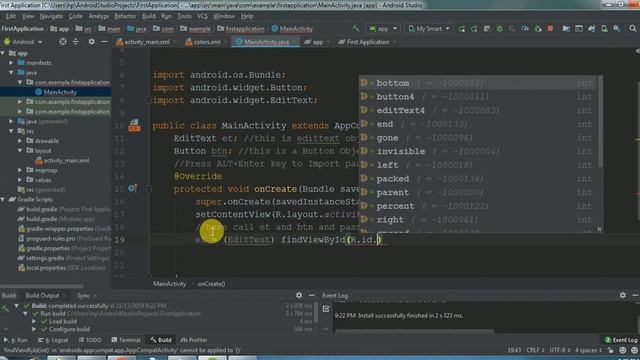
Task: Open the Logcat tool window button
Action: (53, 340)
